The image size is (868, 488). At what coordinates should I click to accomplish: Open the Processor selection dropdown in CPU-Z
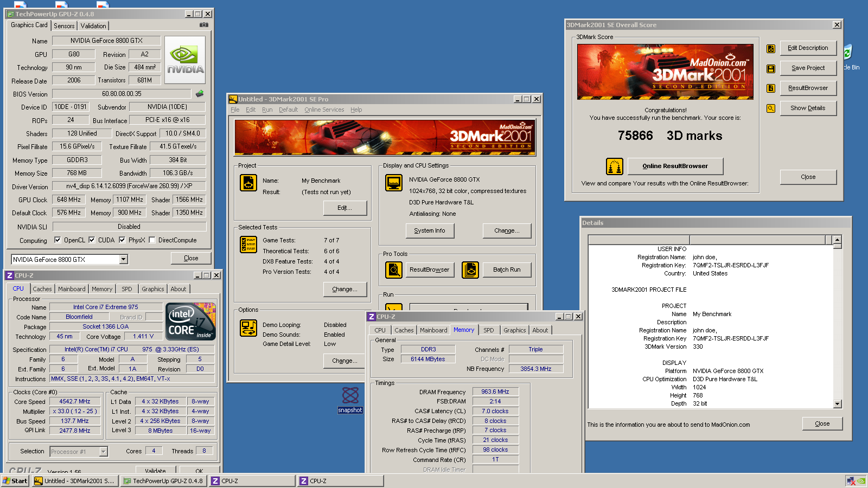[x=104, y=451]
